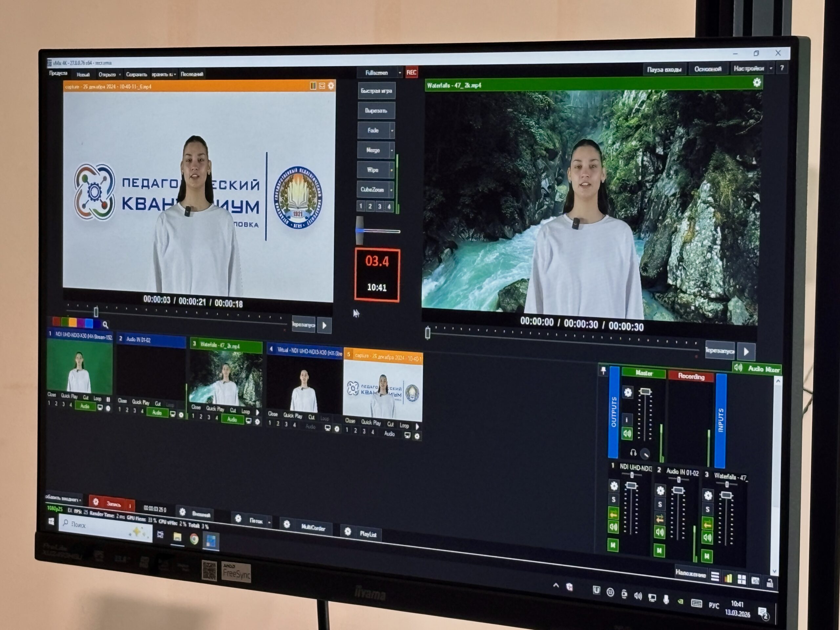The image size is (840, 630).
Task: Open settings gear of Waterfalls output preview
Action: 757,82
